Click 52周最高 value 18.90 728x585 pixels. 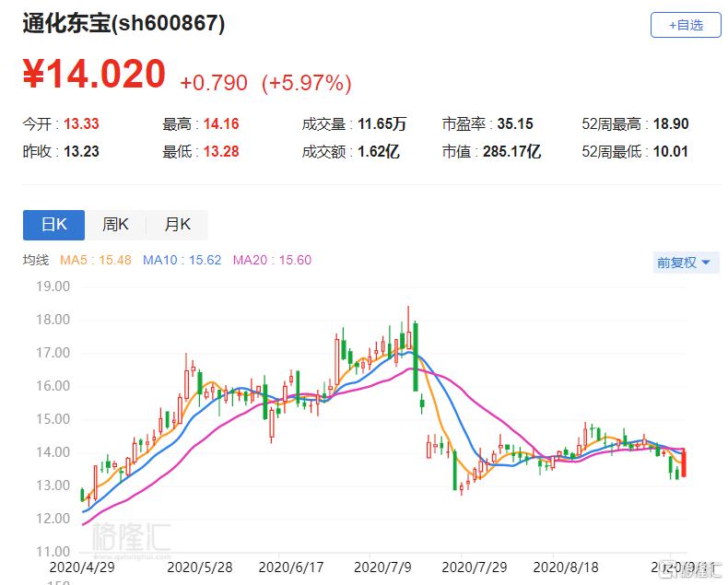tap(671, 124)
